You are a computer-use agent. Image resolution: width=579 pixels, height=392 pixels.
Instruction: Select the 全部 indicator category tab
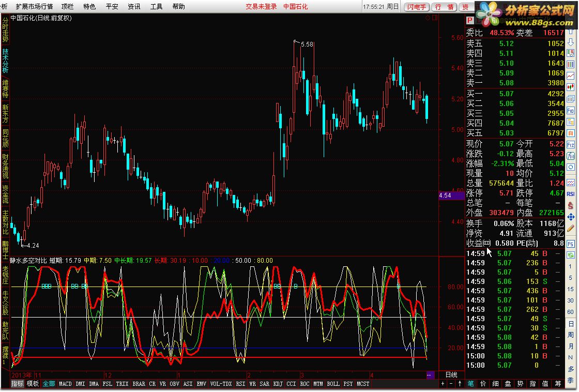pos(49,384)
